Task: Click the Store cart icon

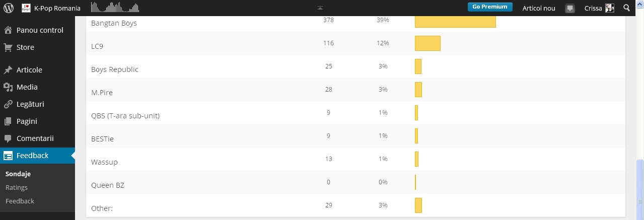Action: [x=8, y=47]
